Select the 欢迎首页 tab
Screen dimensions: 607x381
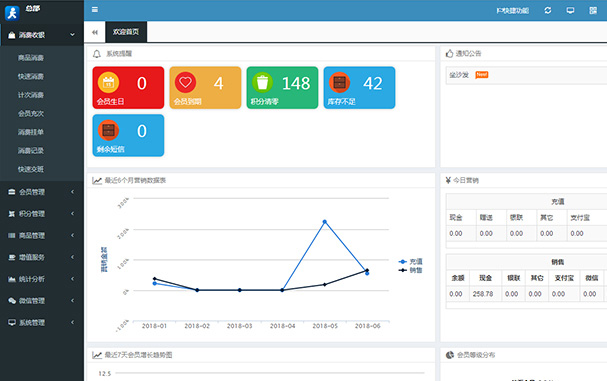126,32
